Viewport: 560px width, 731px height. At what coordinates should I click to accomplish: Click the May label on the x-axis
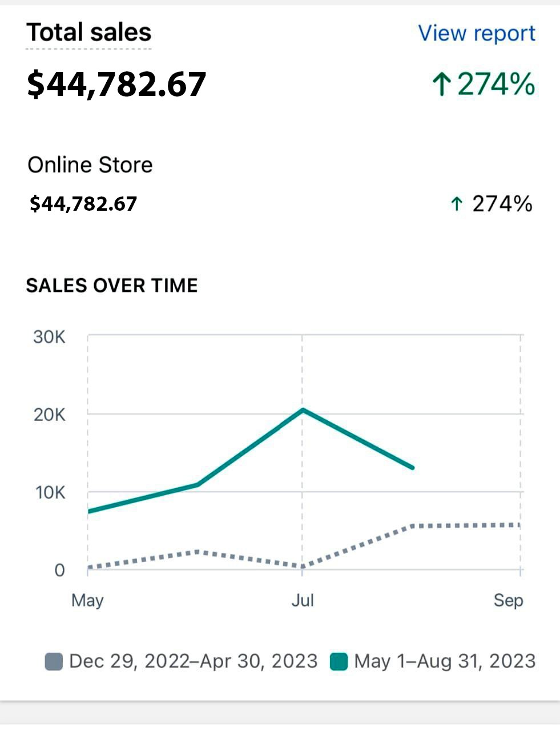pos(87,600)
